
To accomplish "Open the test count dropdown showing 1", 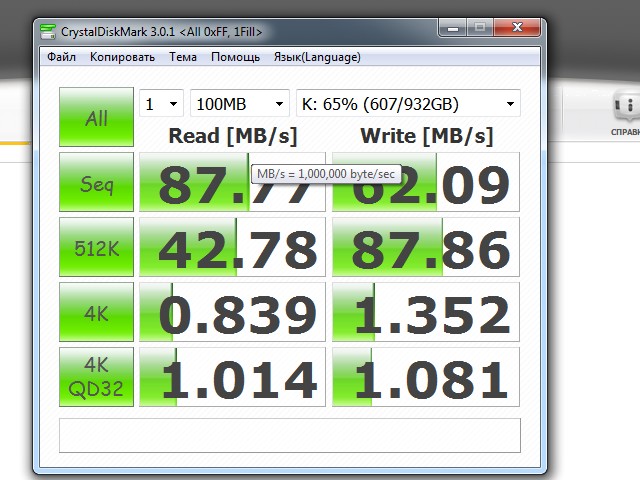I will (x=162, y=103).
